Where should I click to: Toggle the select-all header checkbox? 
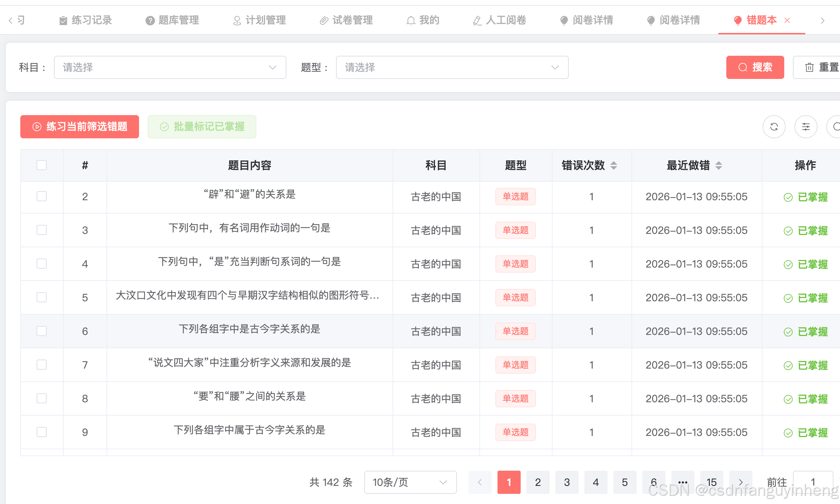[42, 165]
